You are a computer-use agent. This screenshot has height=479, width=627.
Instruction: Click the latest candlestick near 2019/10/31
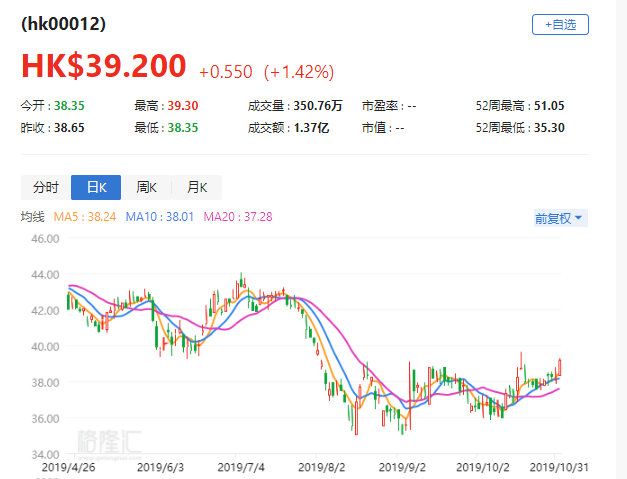560,368
